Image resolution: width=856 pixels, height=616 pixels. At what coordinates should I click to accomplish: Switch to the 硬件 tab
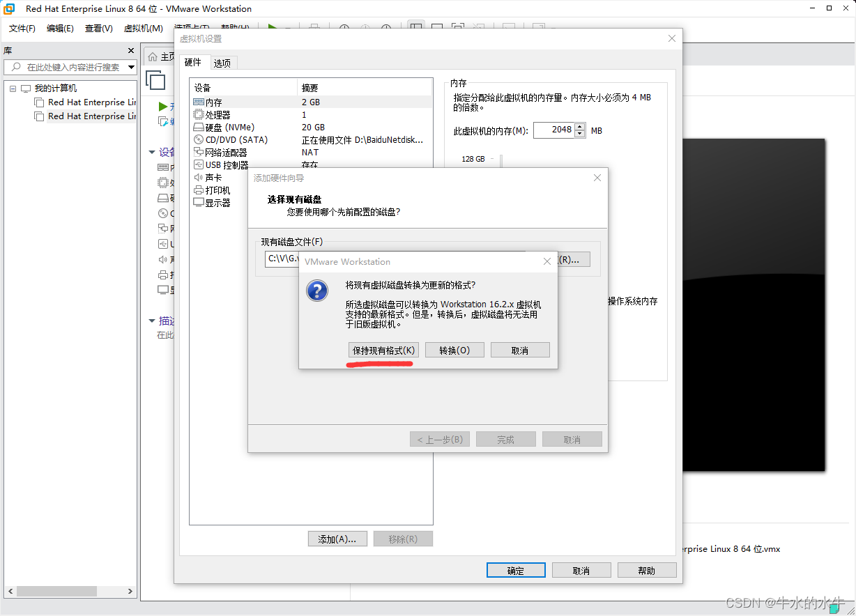[x=193, y=62]
